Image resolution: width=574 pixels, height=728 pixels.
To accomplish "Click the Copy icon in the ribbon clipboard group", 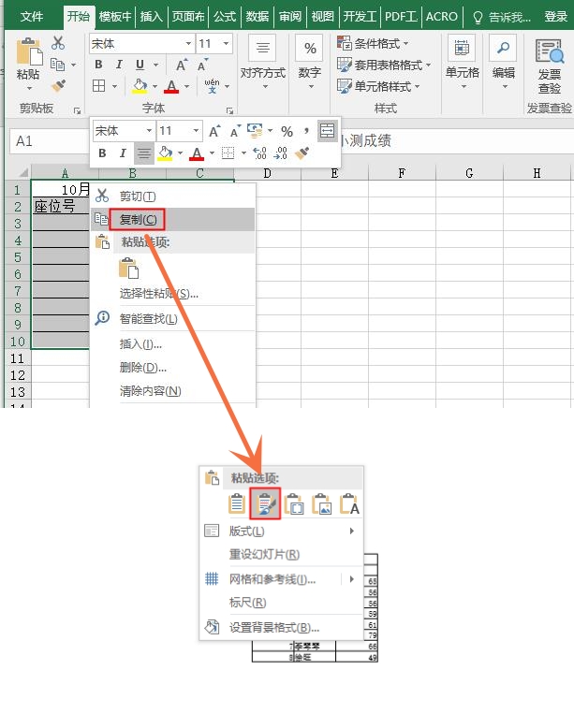I will point(57,64).
